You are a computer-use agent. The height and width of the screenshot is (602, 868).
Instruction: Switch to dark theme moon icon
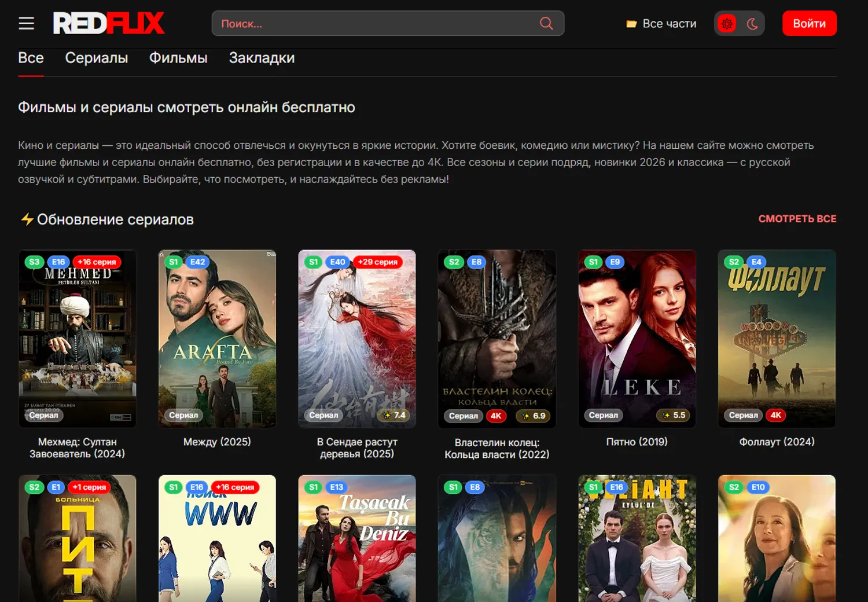click(752, 24)
